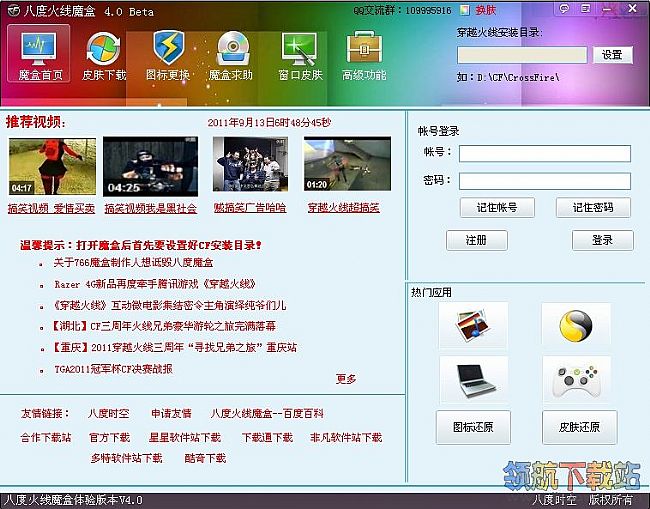
Task: Click the 皮肤还原 restore skin button
Action: [579, 427]
